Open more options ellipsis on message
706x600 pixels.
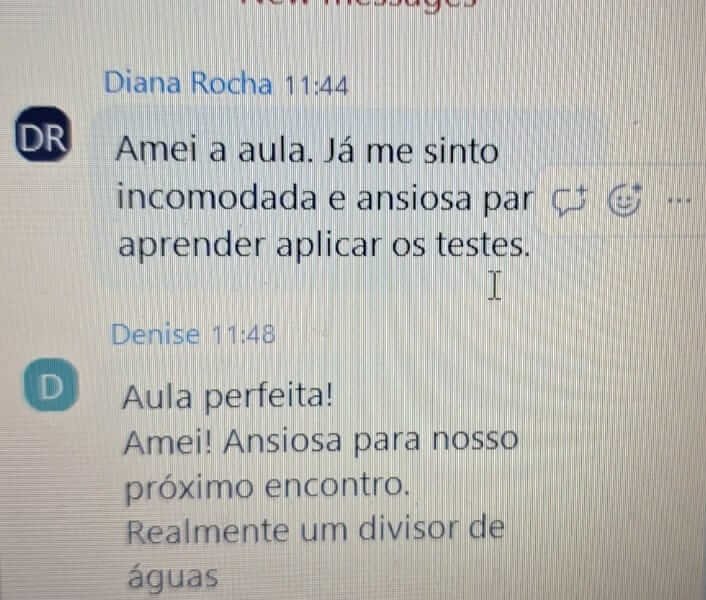[x=679, y=200]
